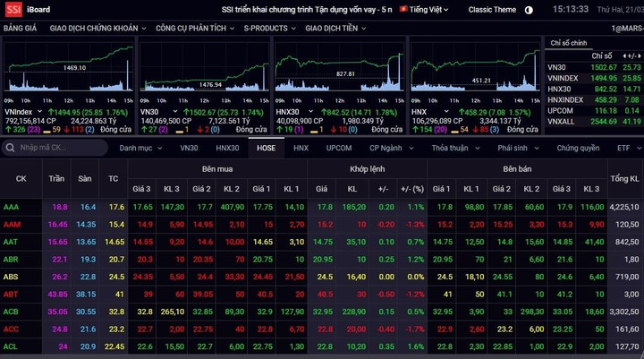Open the Danh mục dropdown
Image resolution: width=644 pixels, height=359 pixels.
139,147
